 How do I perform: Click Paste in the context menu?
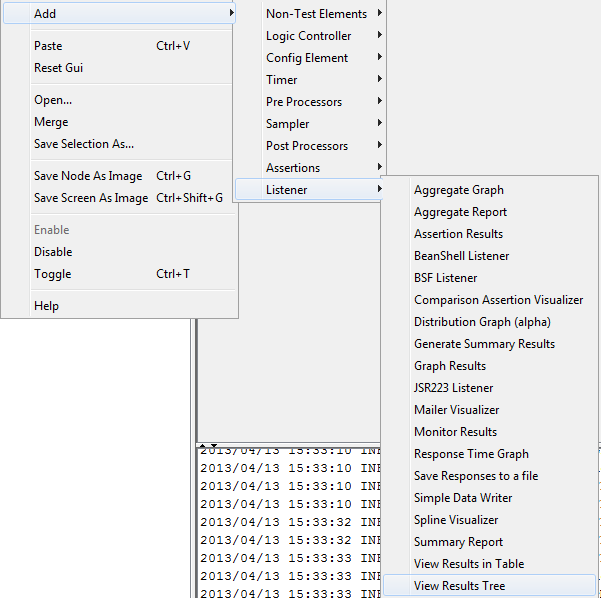tap(48, 46)
